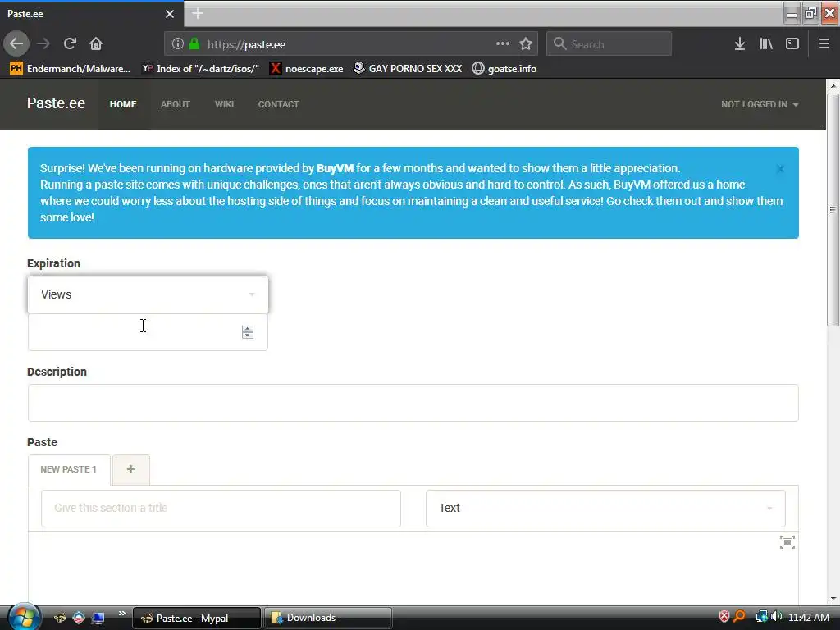Open the Endermanch/Malware bookmark
The height and width of the screenshot is (630, 840).
(71, 69)
